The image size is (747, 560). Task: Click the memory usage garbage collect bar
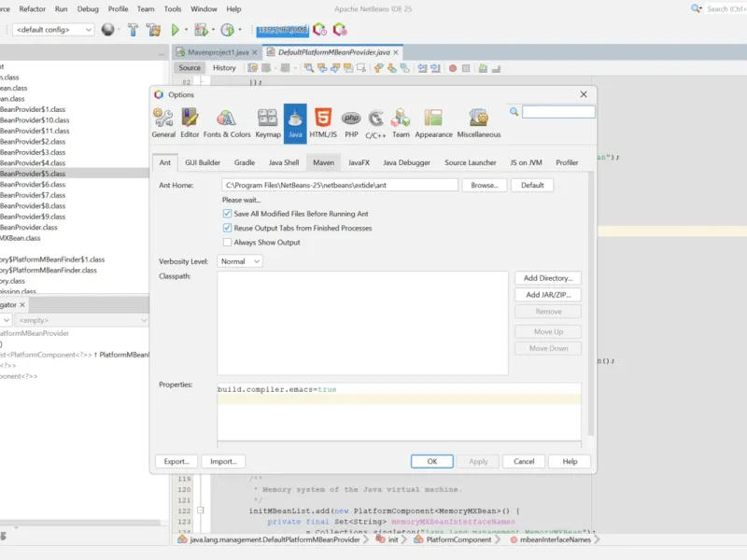(x=283, y=30)
